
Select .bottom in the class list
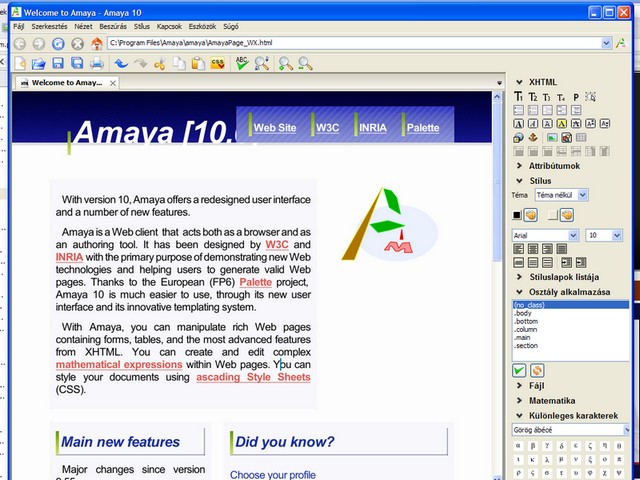click(x=526, y=321)
